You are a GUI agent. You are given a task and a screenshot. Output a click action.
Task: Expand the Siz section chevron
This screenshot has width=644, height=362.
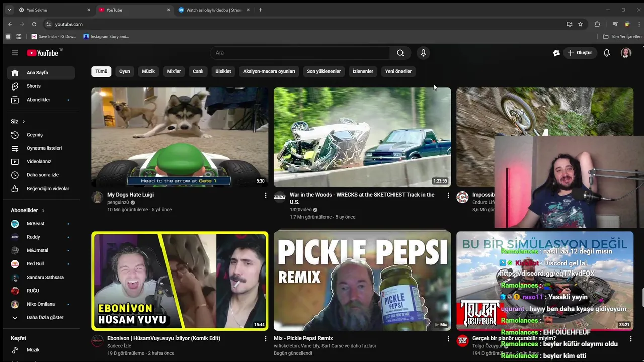[23, 122]
